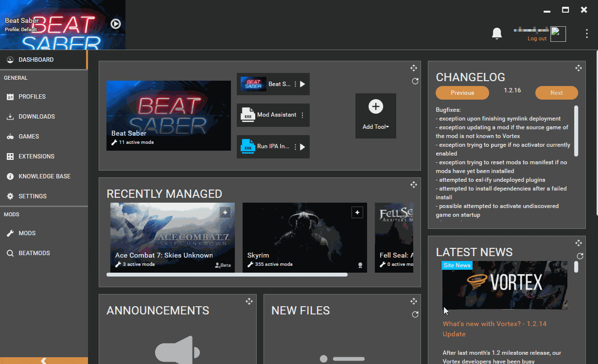Image resolution: width=598 pixels, height=364 pixels.
Task: Show the next changelog version
Action: (557, 93)
